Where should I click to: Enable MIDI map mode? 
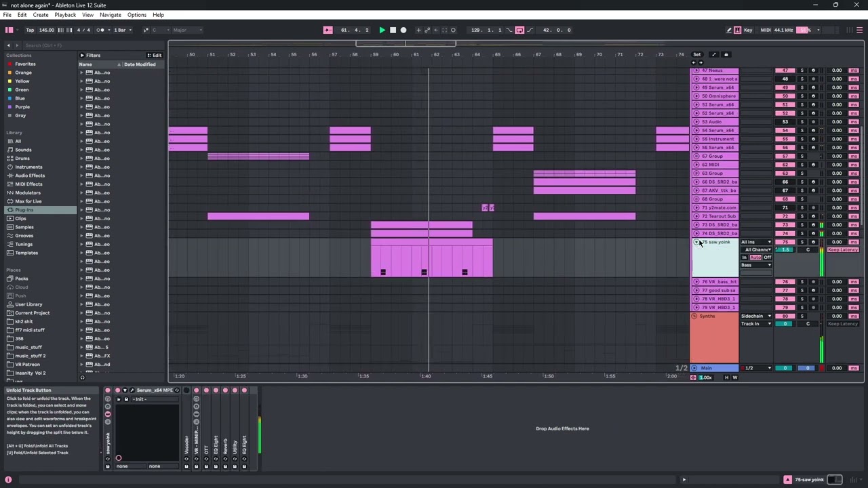(766, 30)
